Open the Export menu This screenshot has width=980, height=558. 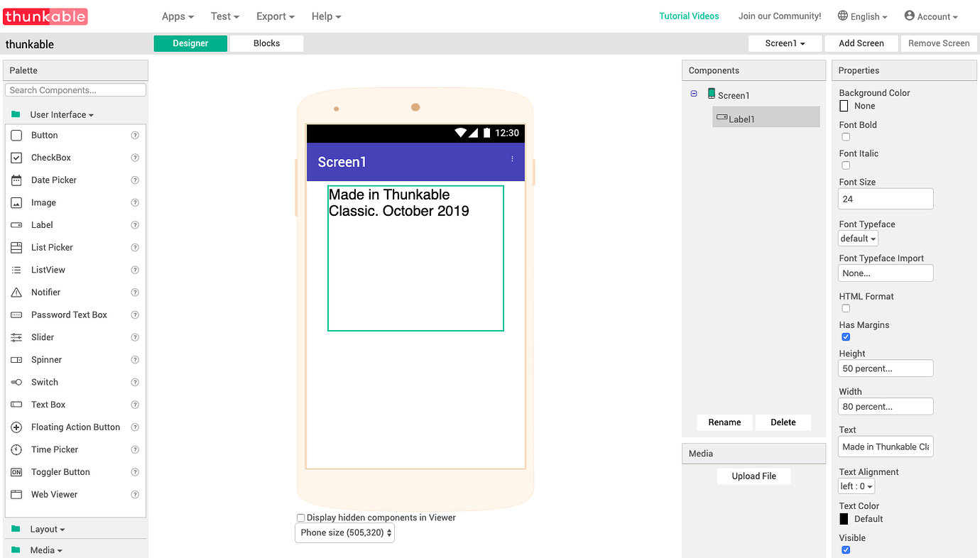click(x=275, y=16)
